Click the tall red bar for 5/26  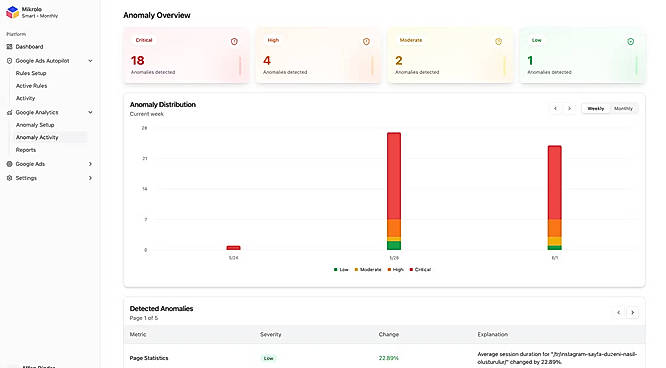coord(394,176)
